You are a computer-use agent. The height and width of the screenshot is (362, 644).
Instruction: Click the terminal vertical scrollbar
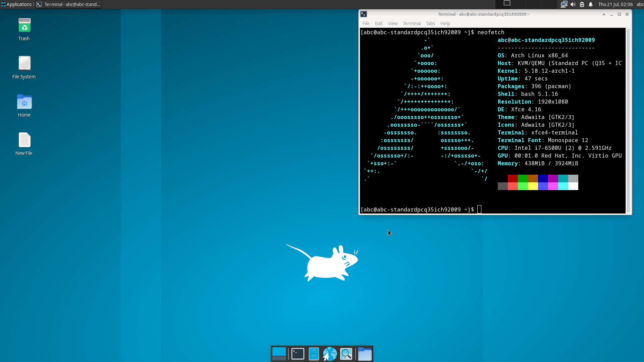click(628, 121)
